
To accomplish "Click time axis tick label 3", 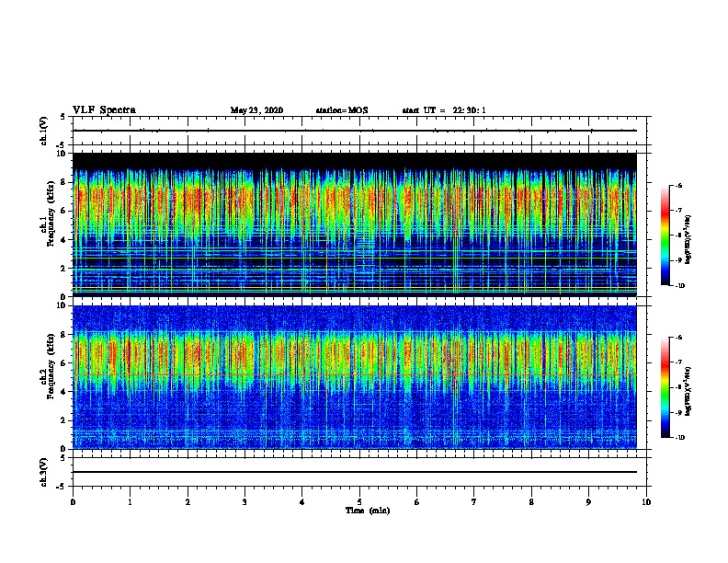I will pos(245,502).
